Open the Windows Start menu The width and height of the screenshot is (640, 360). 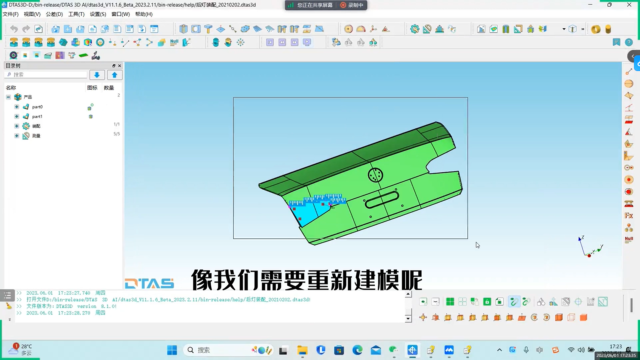[x=172, y=350]
